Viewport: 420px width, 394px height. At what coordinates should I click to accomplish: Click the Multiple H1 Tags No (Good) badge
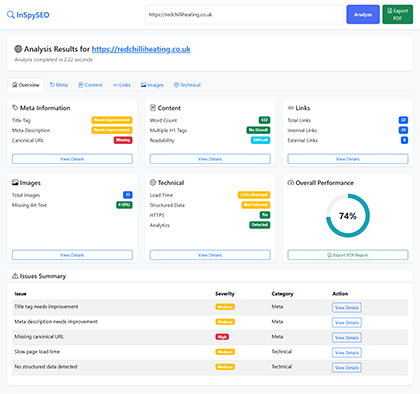(258, 130)
